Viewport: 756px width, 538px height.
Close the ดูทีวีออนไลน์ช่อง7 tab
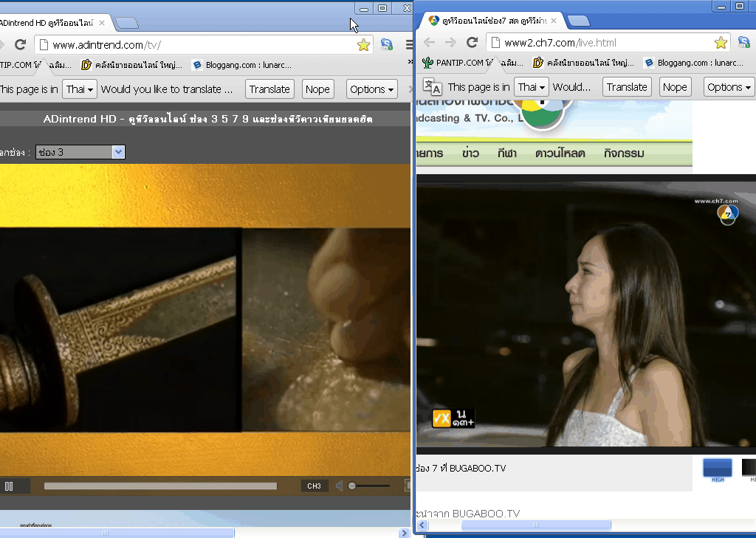tap(554, 21)
